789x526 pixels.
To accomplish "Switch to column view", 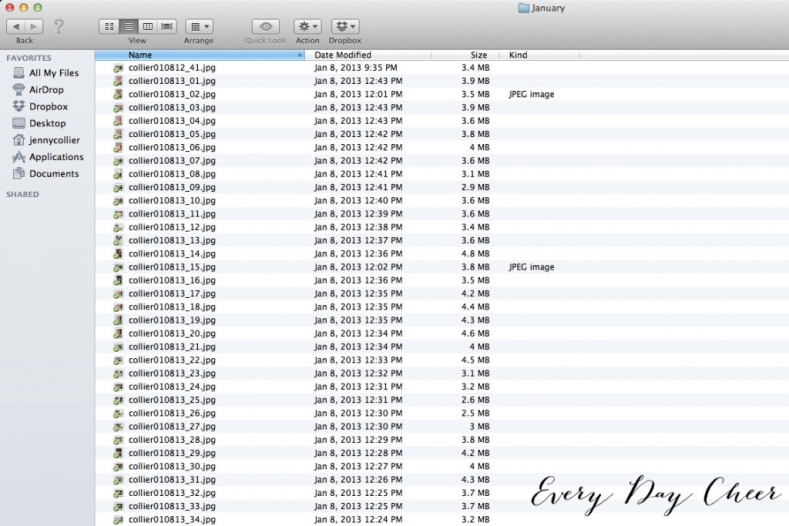I will pos(147,26).
